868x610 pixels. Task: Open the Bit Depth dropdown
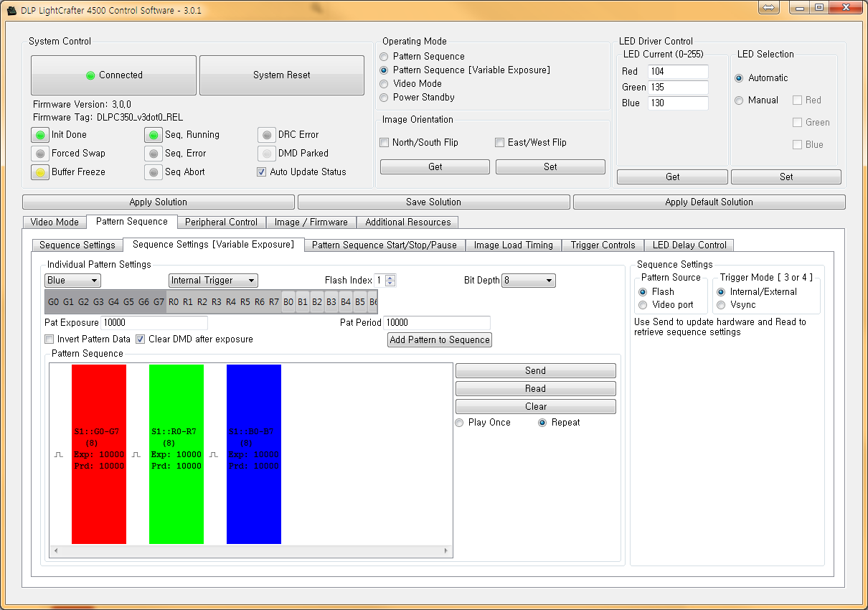(x=529, y=281)
